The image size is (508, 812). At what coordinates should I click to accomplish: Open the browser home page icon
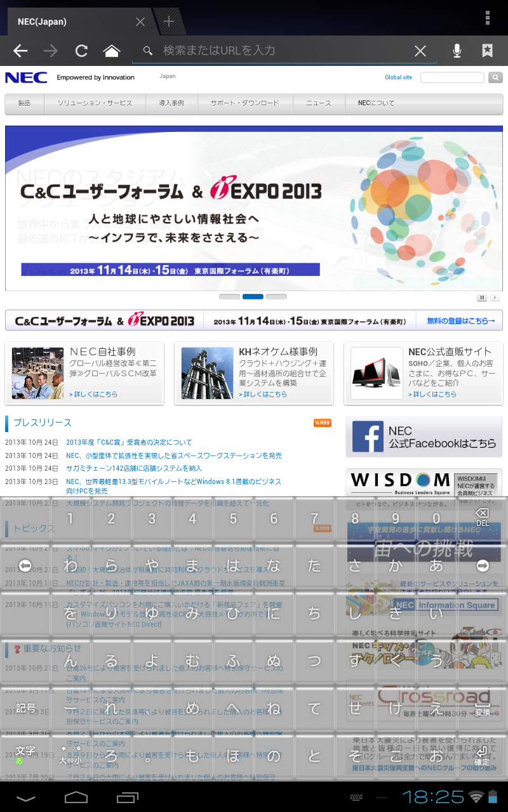(112, 51)
